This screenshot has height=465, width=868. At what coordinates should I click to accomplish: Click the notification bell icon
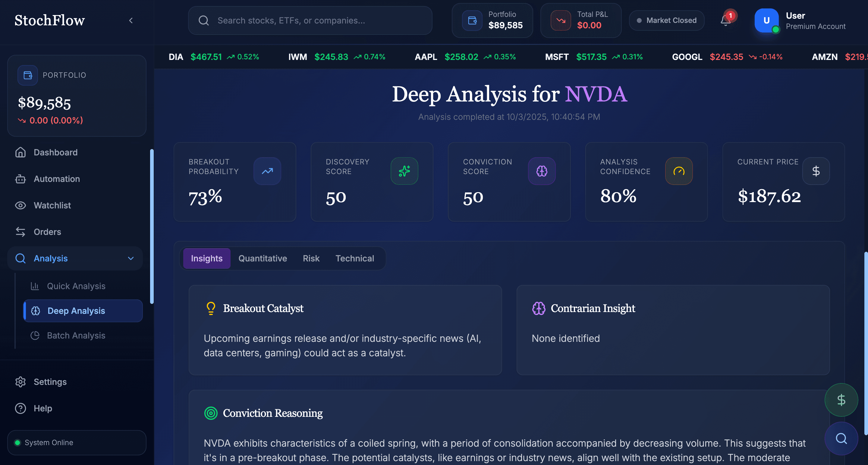(726, 20)
